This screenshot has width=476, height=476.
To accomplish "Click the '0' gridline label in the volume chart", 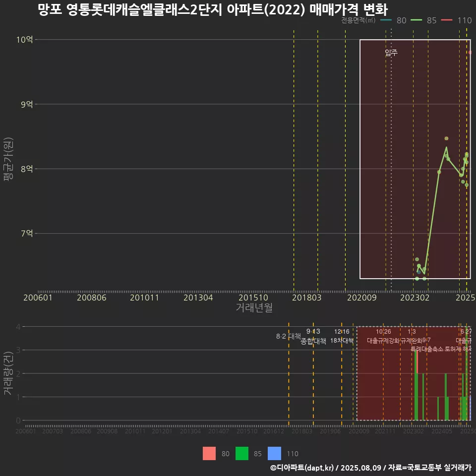I will (18, 420).
